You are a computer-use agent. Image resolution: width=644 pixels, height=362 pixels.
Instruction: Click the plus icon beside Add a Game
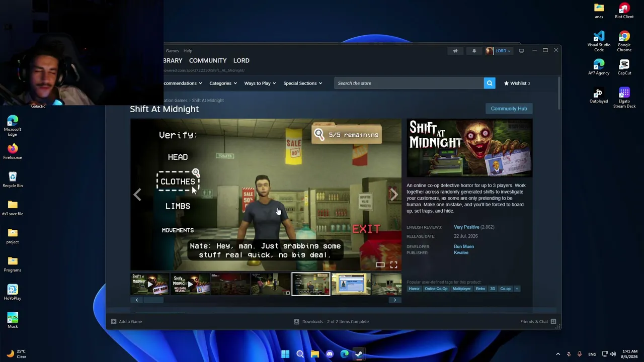(x=114, y=321)
